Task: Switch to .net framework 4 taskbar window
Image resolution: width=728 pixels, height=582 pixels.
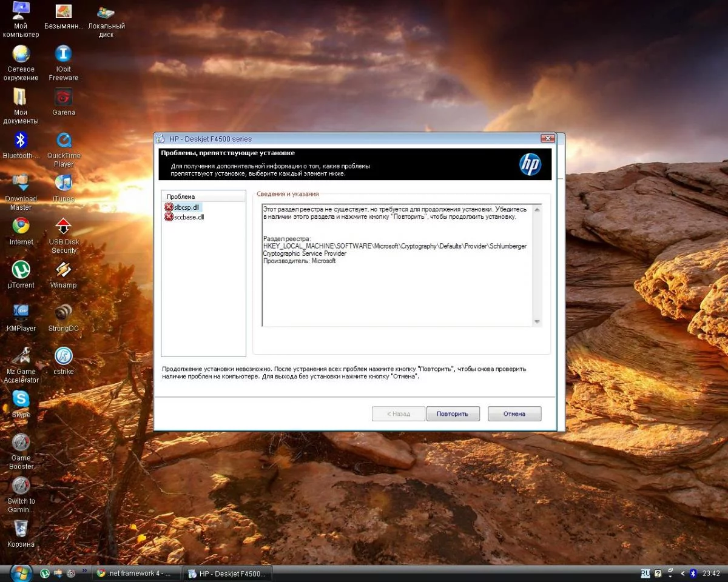Action: 135,574
